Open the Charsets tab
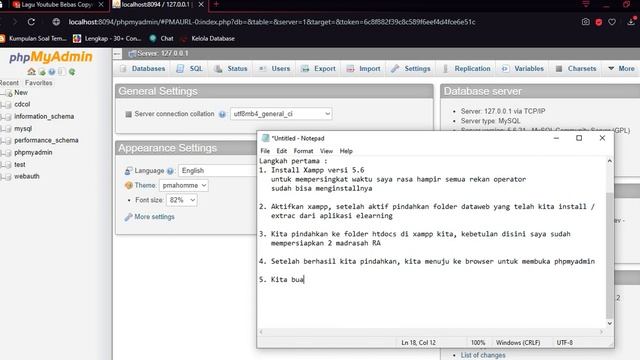The height and width of the screenshot is (360, 640). 576,69
